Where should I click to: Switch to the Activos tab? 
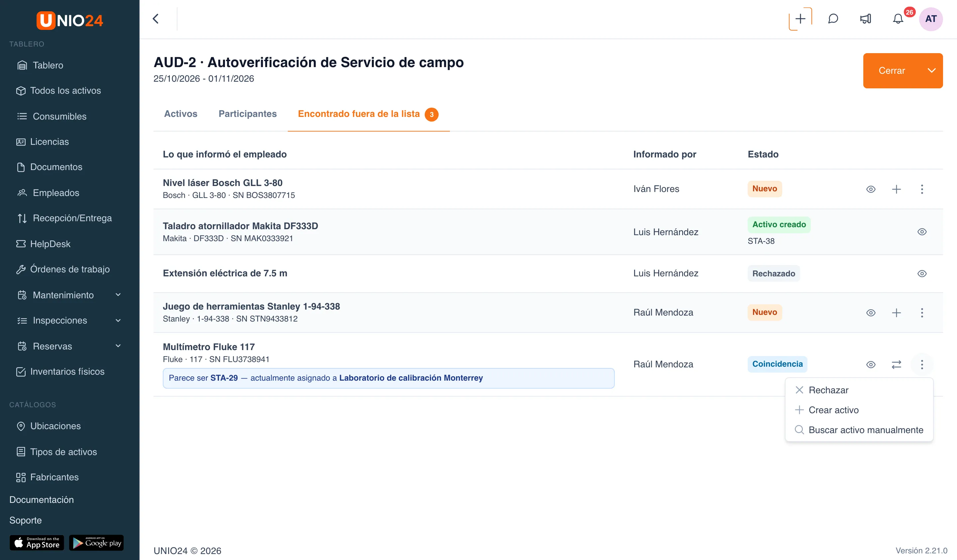180,114
